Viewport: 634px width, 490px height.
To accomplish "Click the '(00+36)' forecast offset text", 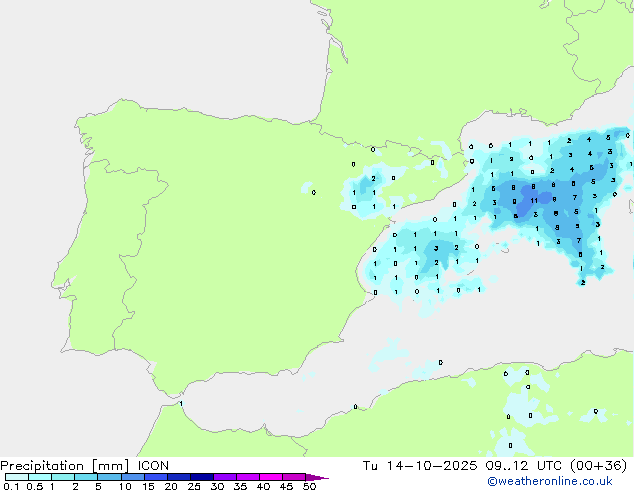I will pyautogui.click(x=598, y=466).
